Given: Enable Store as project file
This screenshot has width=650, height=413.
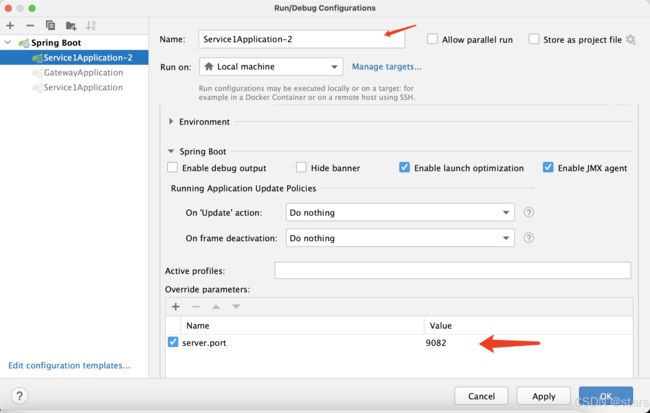Looking at the screenshot, I should click(x=534, y=39).
